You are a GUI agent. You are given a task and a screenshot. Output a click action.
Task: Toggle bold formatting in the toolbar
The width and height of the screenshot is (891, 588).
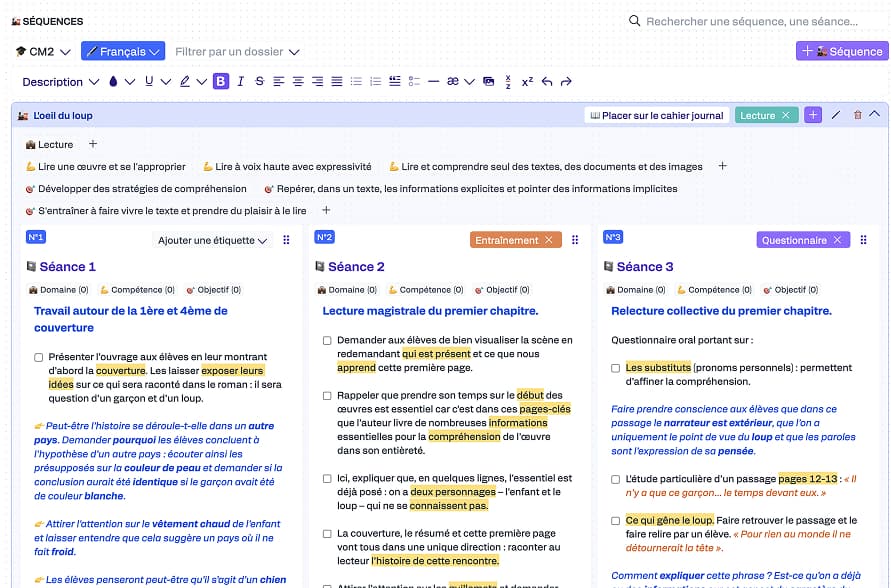[x=221, y=82]
